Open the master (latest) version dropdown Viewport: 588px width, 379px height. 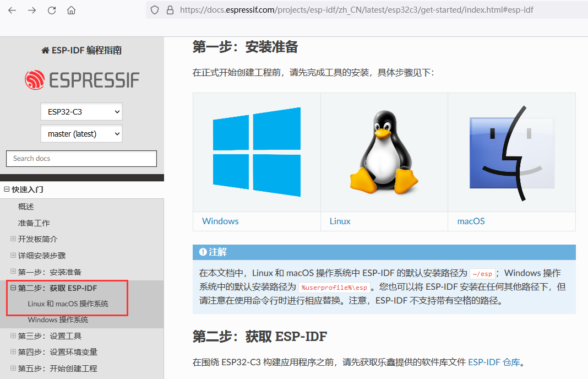[x=81, y=134]
